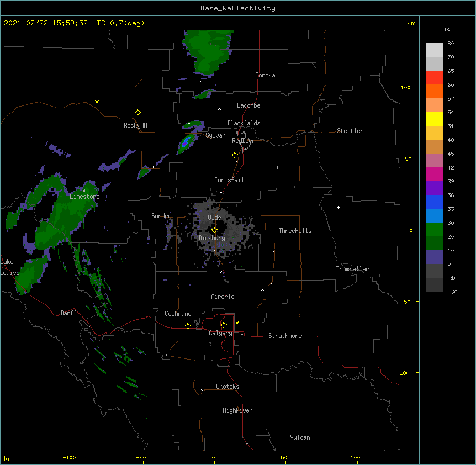Pick the blue 36 dBZ legend swatch
476x465 pixels.
point(434,202)
